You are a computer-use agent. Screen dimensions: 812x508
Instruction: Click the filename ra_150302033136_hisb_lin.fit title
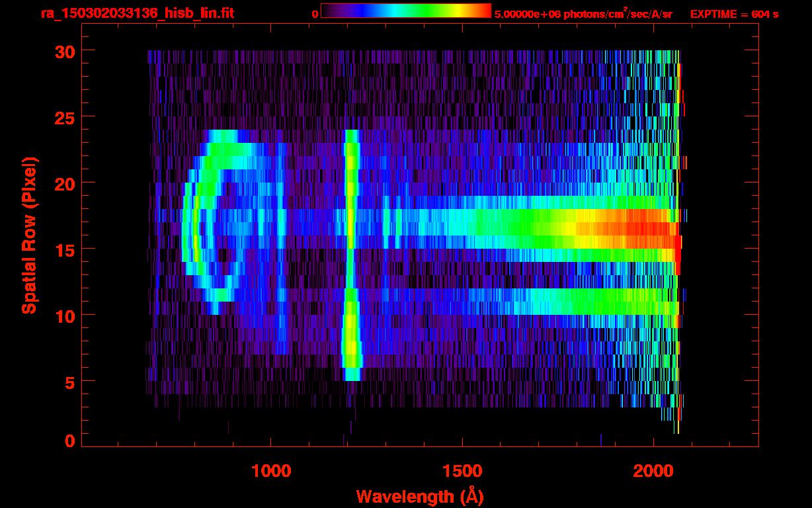pyautogui.click(x=137, y=13)
